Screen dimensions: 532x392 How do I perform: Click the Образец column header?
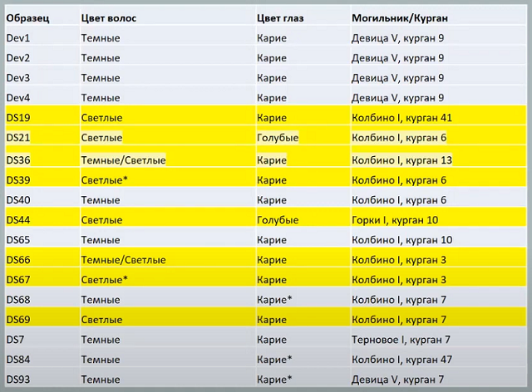pyautogui.click(x=27, y=17)
